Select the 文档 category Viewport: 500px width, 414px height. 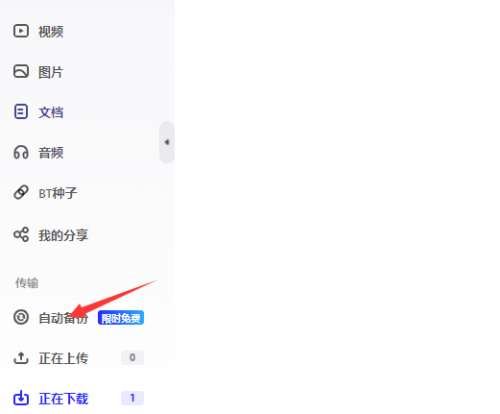[x=51, y=112]
